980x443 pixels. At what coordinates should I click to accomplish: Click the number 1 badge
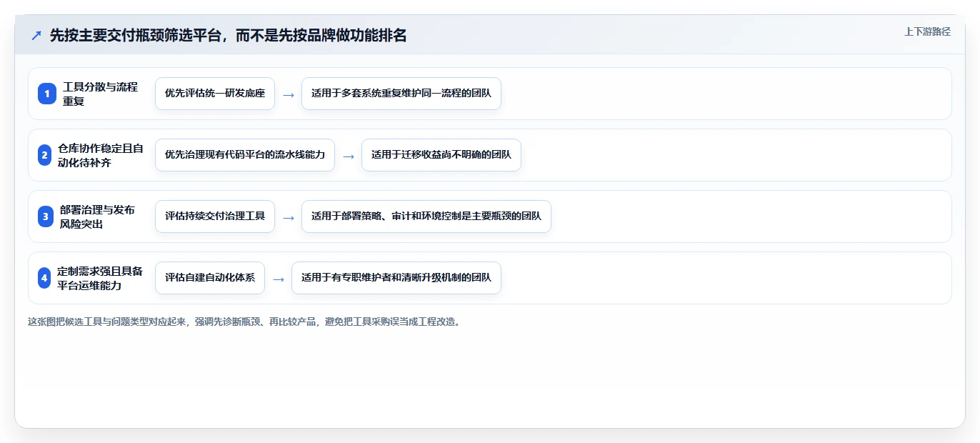point(47,94)
